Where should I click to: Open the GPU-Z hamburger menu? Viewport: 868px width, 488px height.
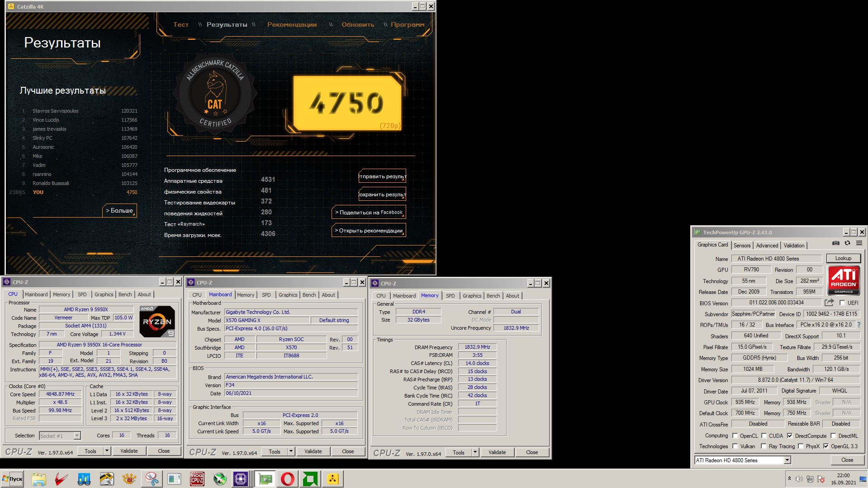point(859,243)
